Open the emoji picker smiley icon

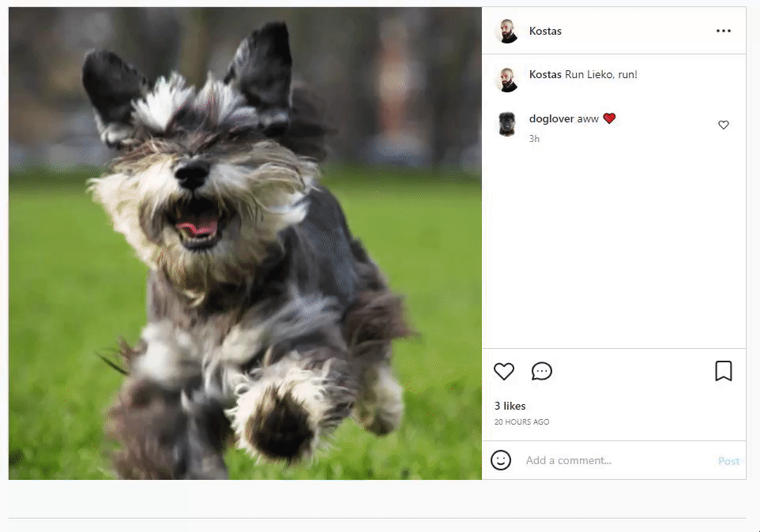click(x=501, y=460)
